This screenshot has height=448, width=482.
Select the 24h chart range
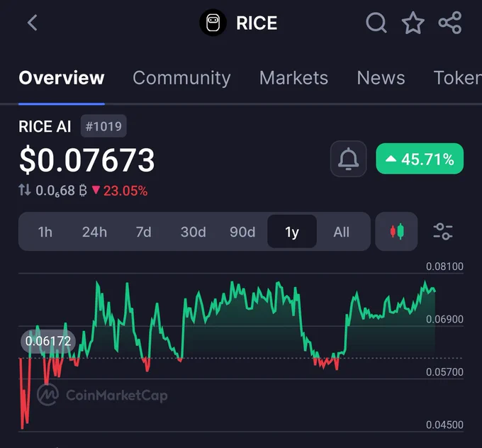[94, 232]
